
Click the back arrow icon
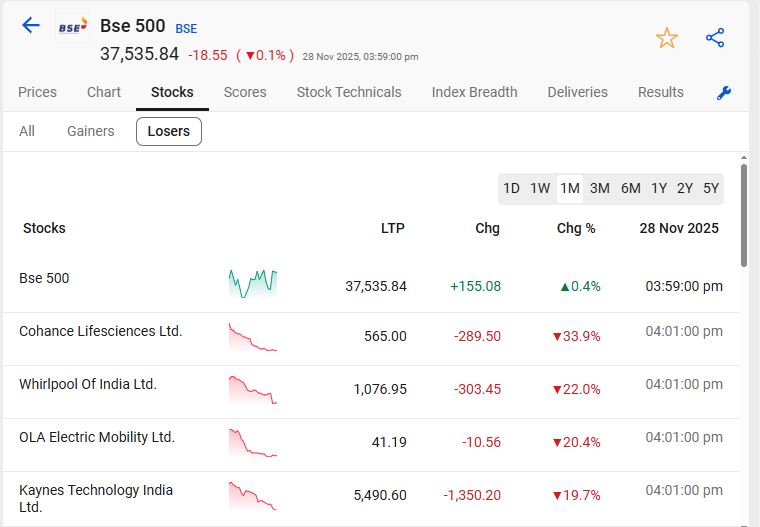point(31,26)
